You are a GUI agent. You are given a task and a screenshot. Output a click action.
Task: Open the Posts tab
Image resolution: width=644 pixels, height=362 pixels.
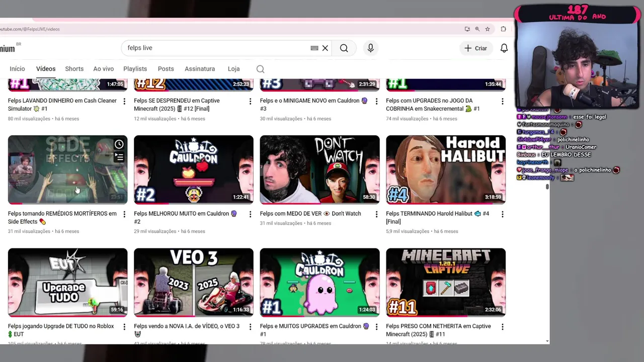[x=166, y=69]
